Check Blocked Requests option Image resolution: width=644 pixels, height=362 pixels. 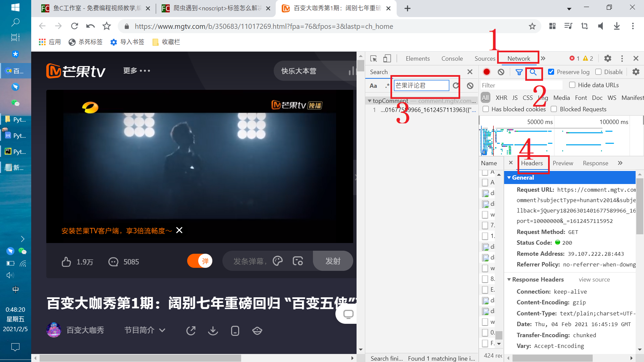pos(554,109)
